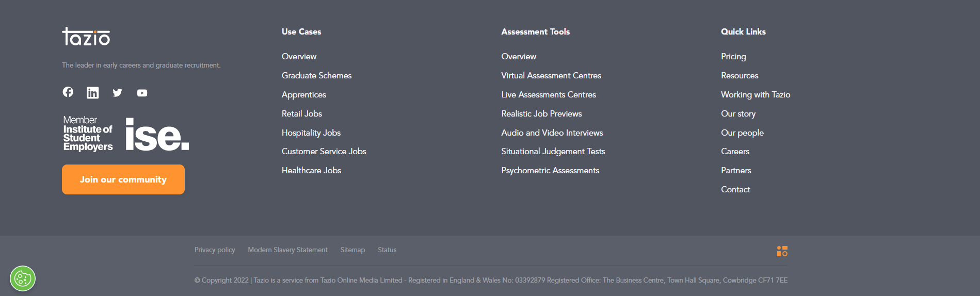
Task: Open Situational Judgement Tests link
Action: pos(553,151)
